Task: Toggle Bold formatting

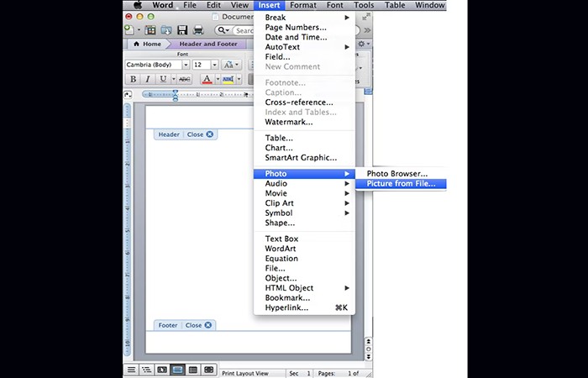Action: [x=133, y=79]
